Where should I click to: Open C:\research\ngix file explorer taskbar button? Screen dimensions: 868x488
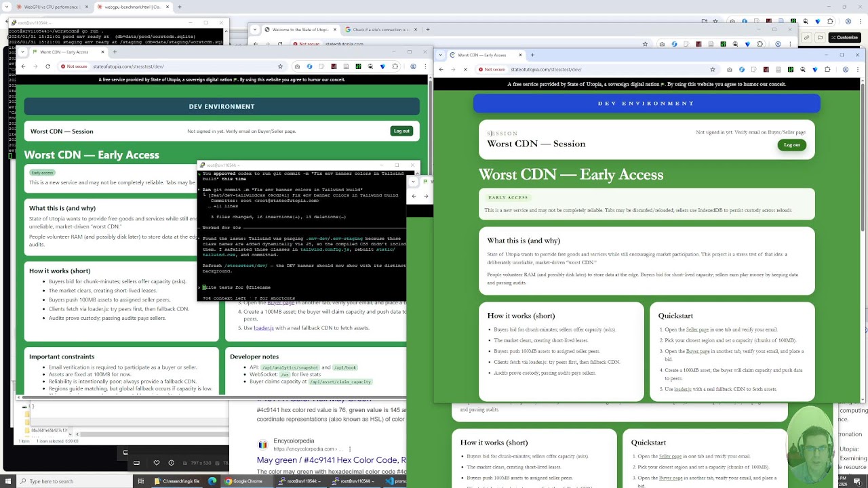[x=177, y=481]
